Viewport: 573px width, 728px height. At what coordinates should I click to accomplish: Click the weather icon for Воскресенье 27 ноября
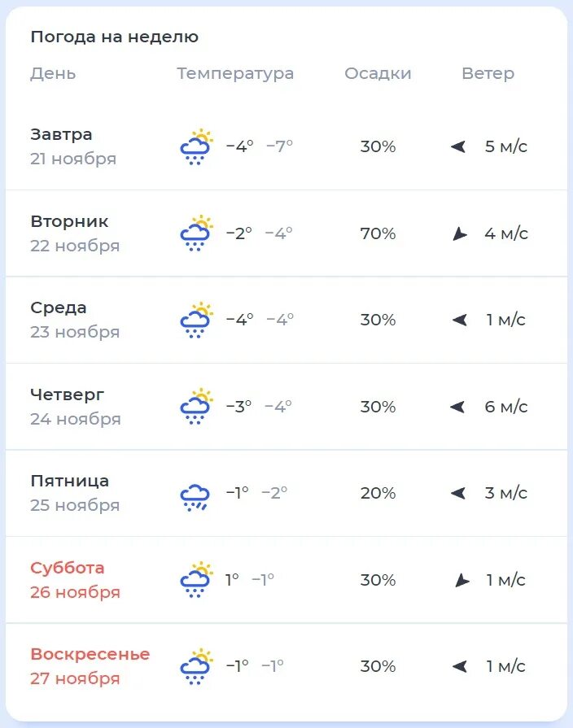[196, 666]
